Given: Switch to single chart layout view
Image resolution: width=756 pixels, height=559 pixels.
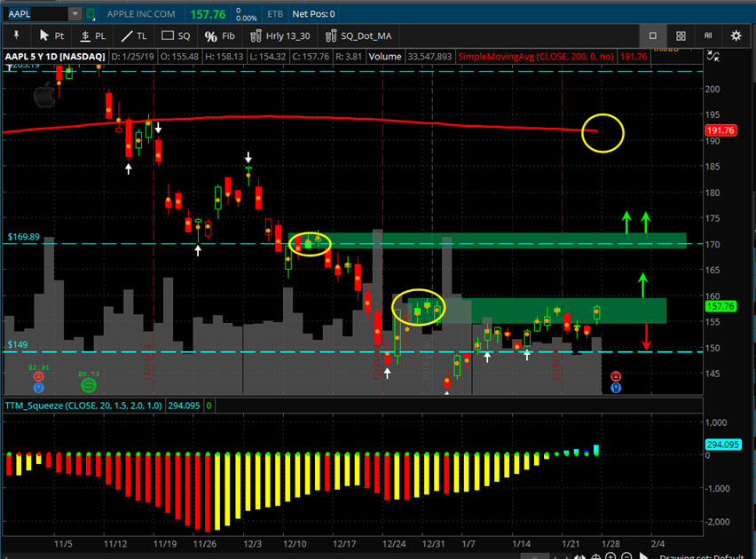Looking at the screenshot, I should point(652,36).
